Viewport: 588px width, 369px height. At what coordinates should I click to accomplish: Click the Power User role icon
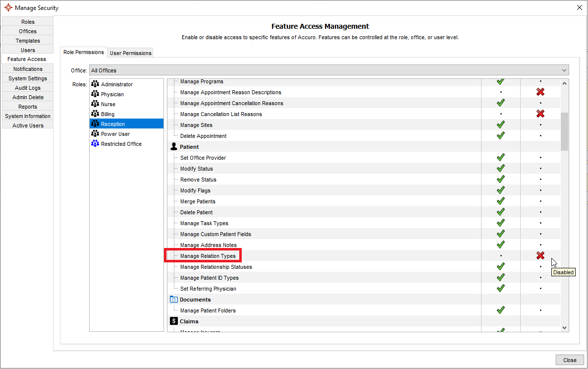[x=95, y=134]
